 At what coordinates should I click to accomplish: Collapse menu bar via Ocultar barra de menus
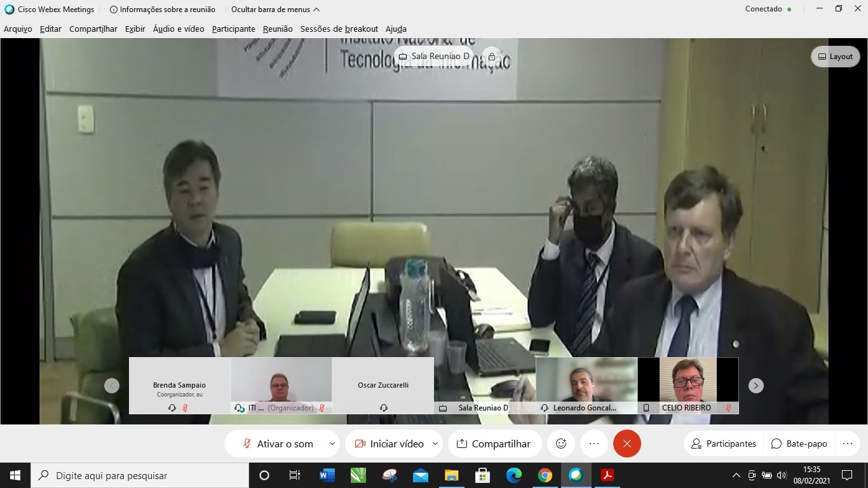point(275,10)
